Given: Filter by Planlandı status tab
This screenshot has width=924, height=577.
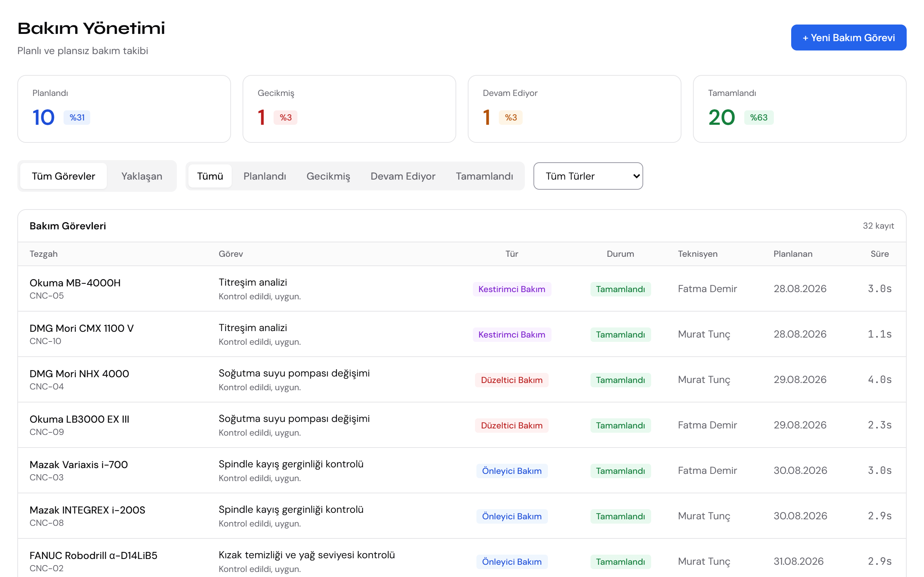Looking at the screenshot, I should tap(265, 176).
